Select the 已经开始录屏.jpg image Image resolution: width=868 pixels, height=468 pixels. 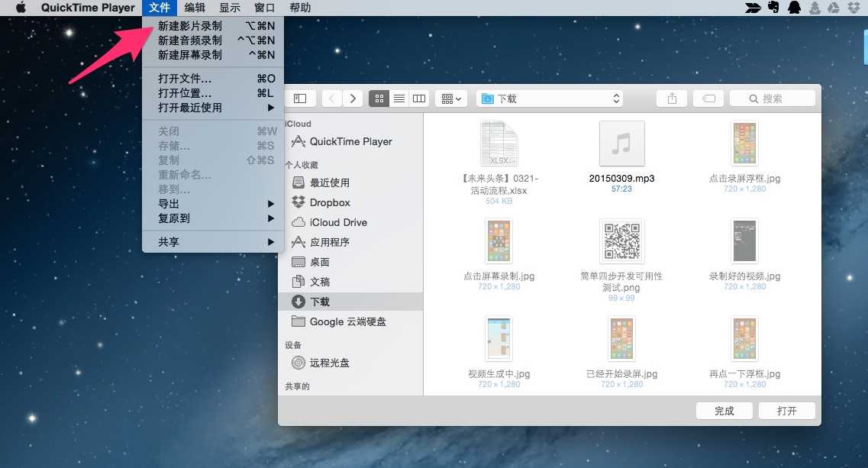621,352
